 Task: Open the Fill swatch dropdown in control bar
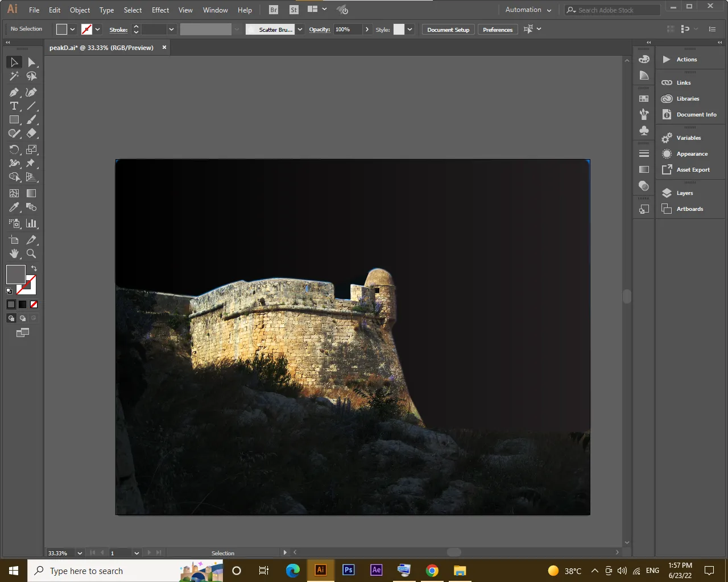(72, 30)
